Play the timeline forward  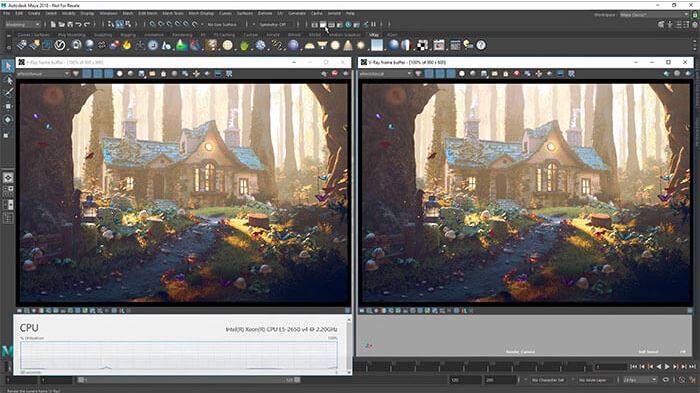coord(667,367)
